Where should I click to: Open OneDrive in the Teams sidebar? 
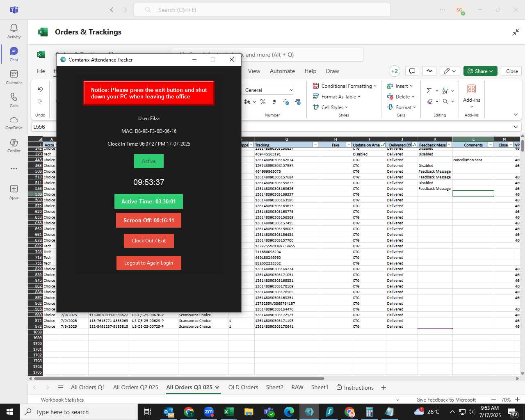pos(14,123)
